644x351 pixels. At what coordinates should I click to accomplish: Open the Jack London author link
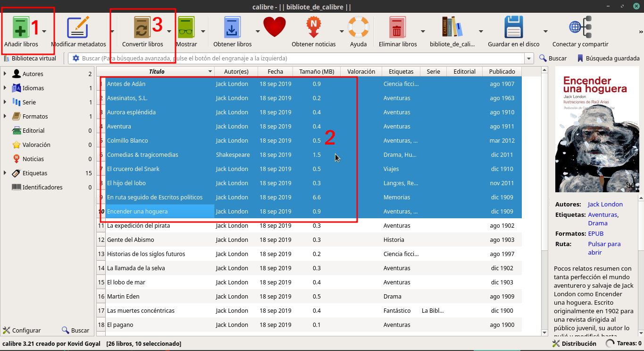tap(605, 204)
